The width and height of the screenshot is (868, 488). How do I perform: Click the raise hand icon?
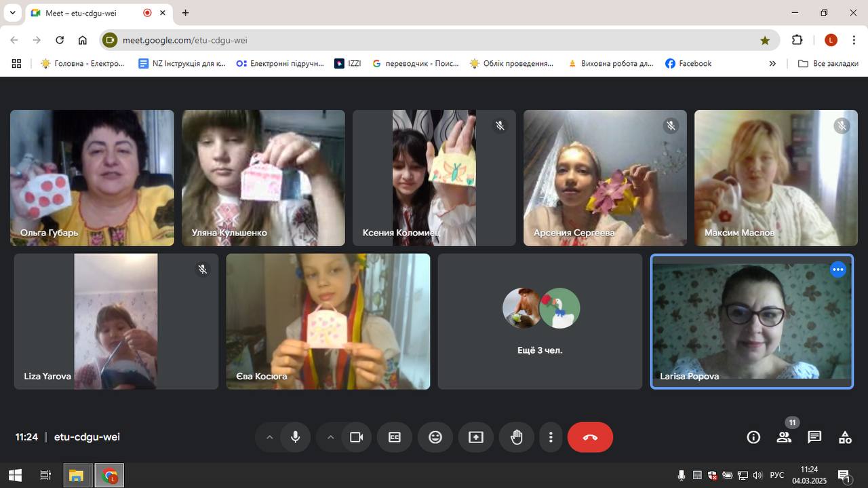click(x=517, y=437)
